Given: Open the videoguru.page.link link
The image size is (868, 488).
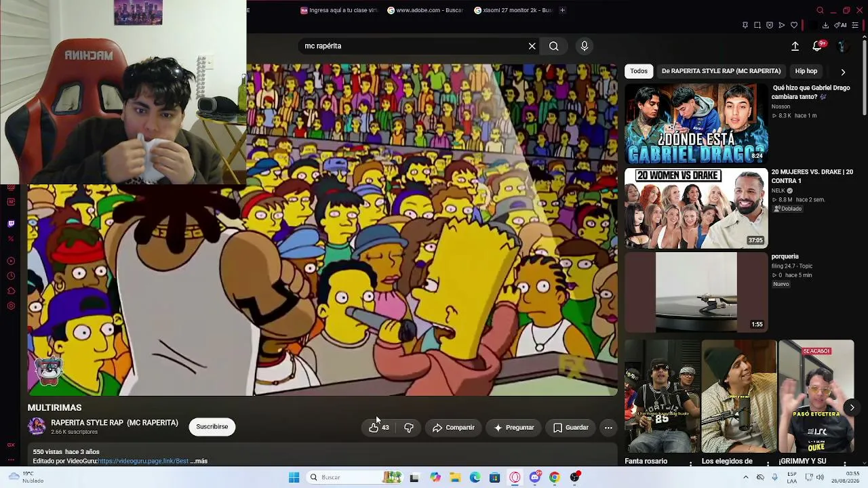Looking at the screenshot, I should point(143,461).
